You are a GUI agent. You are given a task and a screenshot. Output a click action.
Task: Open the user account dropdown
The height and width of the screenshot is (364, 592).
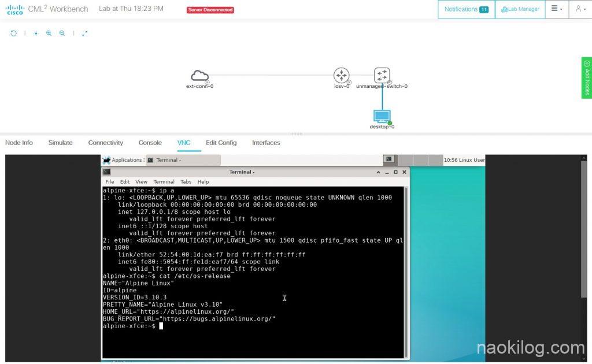point(580,9)
